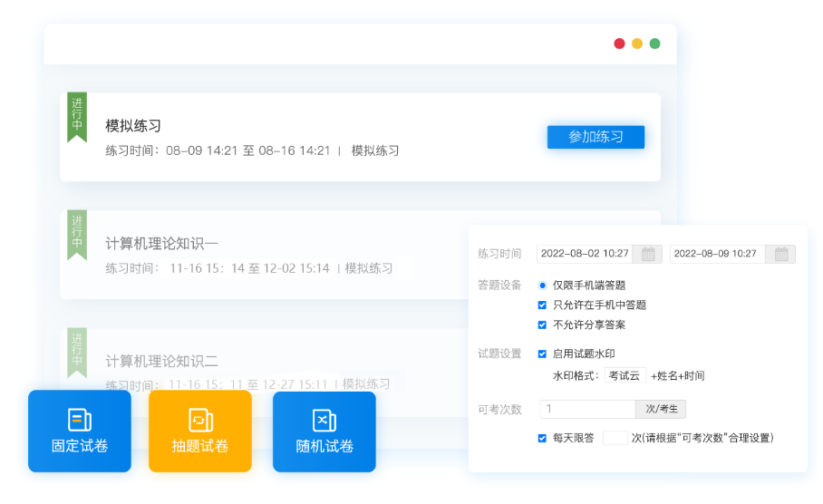The image size is (823, 504).
Task: Uncheck 不允许分享答案 checkbox
Action: point(543,325)
